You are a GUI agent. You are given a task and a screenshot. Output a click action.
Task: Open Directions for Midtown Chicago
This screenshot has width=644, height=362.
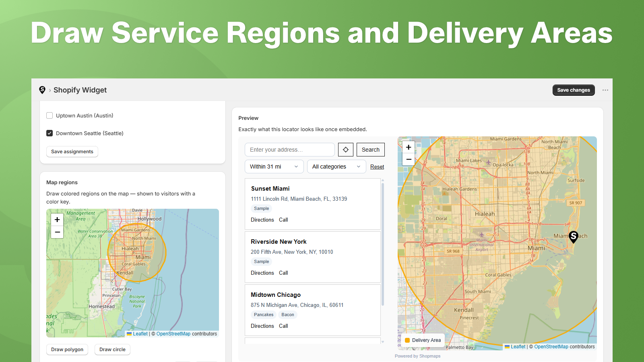[262, 326]
